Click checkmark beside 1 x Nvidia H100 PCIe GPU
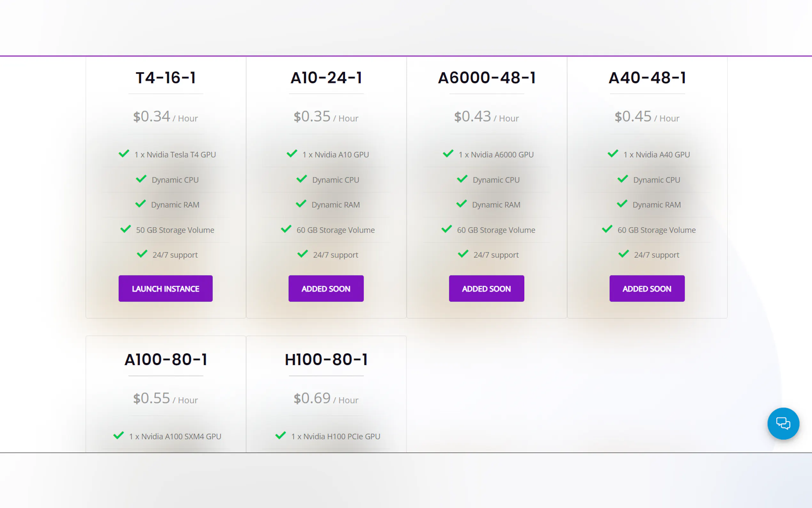This screenshot has width=812, height=508. 281,435
